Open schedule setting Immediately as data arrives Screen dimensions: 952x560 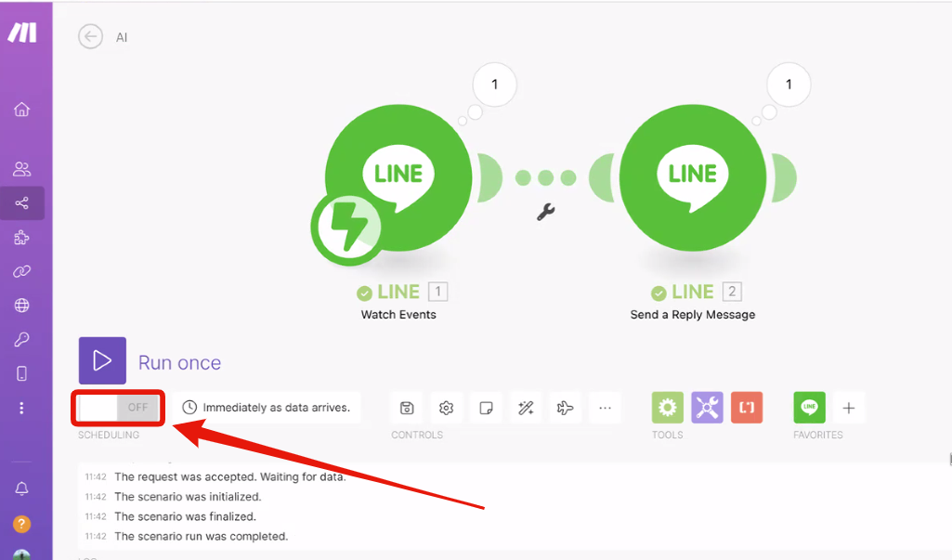[x=267, y=408]
